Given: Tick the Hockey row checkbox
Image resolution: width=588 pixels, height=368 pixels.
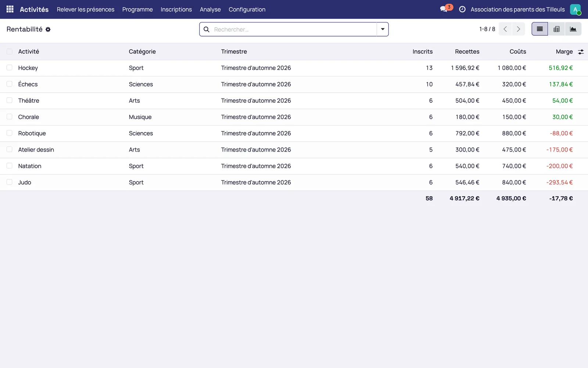Looking at the screenshot, I should pyautogui.click(x=10, y=68).
